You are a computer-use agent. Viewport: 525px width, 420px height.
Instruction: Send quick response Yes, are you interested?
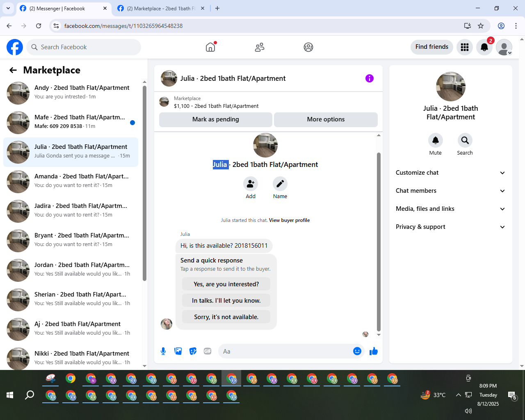226,284
